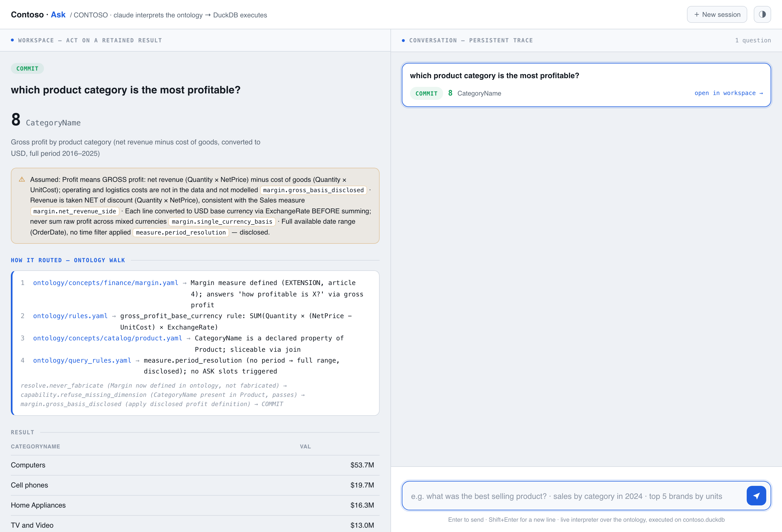The height and width of the screenshot is (532, 782).
Task: Click the margin.single_currency_basis rule tag
Action: tap(222, 221)
